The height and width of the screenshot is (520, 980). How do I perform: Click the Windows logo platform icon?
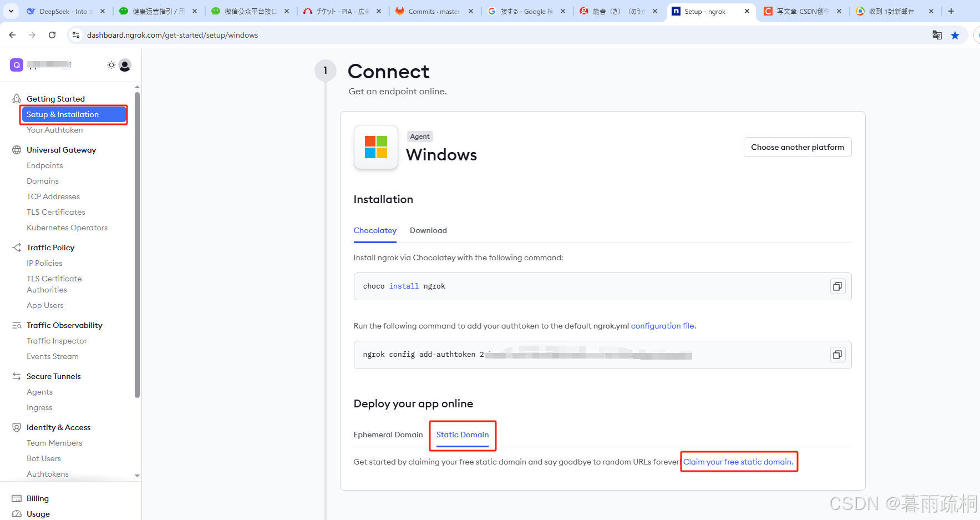[x=376, y=147]
